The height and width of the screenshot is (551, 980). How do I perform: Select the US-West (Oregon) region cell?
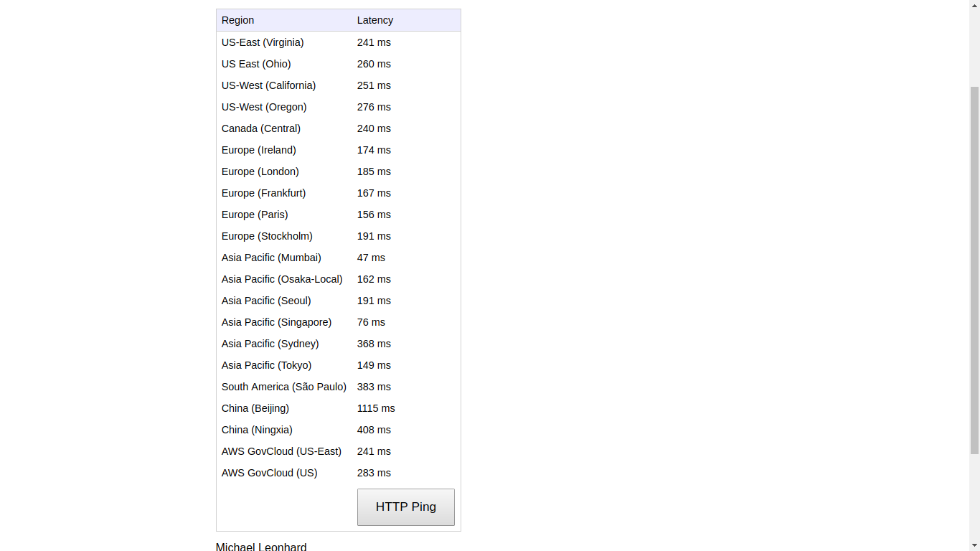(264, 107)
